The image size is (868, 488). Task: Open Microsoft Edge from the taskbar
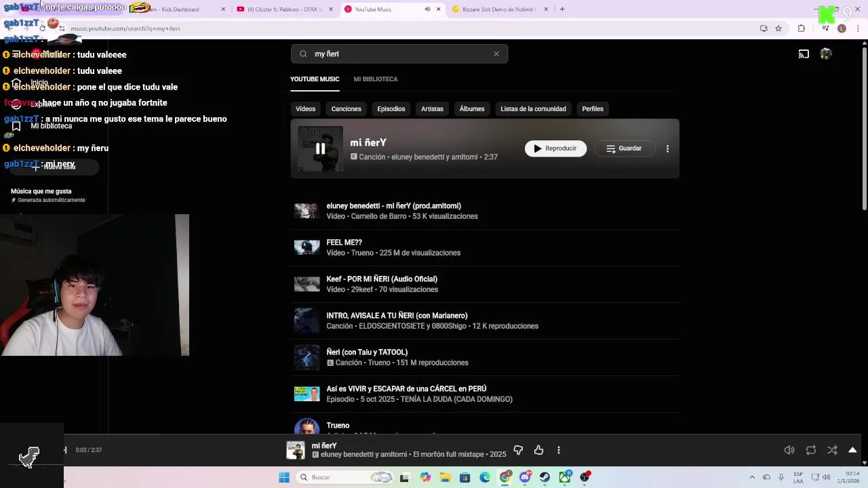point(485,477)
